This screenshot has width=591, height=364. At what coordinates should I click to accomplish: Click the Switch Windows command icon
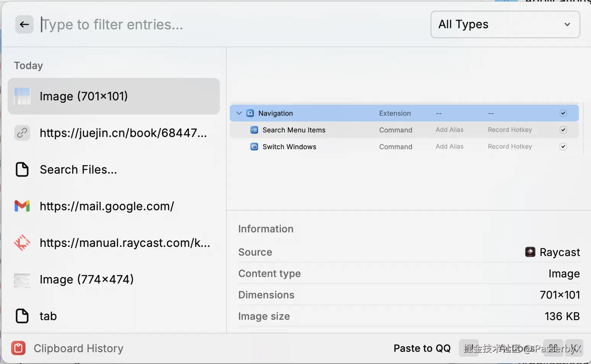(x=254, y=147)
